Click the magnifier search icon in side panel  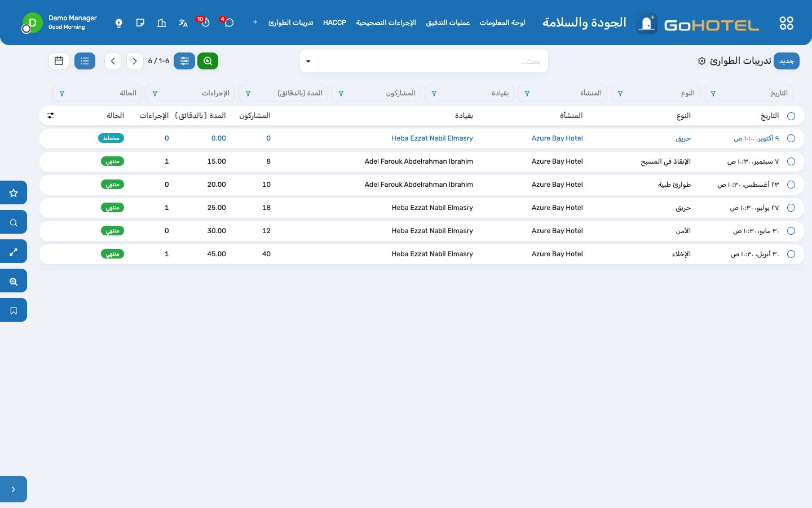pos(14,222)
